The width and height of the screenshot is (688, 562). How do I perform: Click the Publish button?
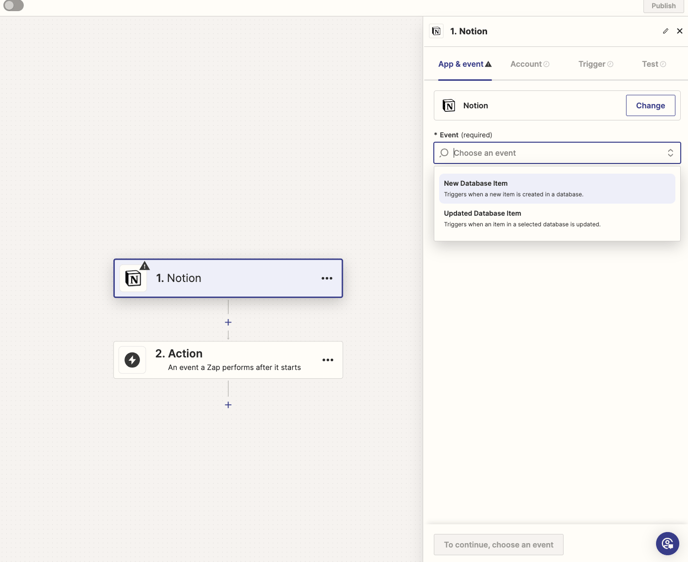pyautogui.click(x=663, y=6)
